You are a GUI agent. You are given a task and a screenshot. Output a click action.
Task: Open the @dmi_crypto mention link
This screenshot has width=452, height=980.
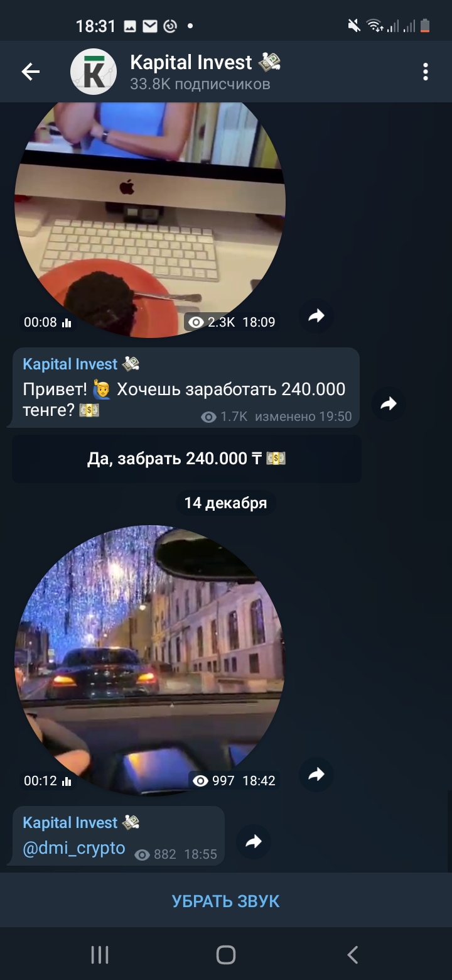point(74,849)
